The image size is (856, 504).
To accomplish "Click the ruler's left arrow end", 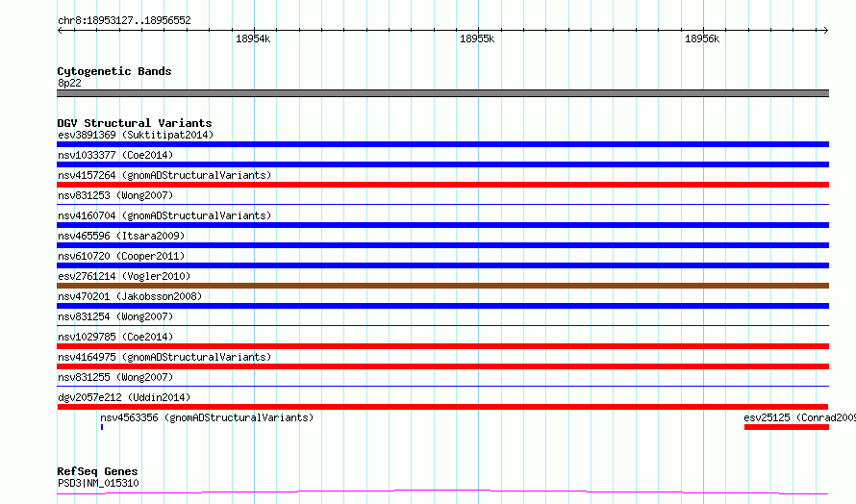I will [x=60, y=31].
